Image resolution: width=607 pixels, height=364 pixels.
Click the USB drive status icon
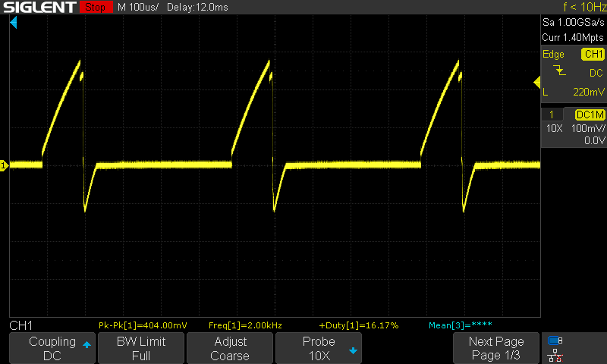tap(555, 341)
